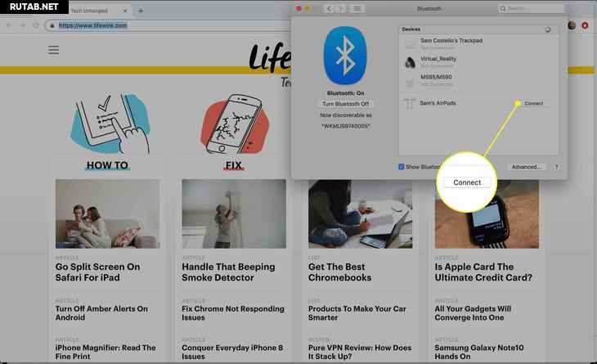Click the M585/M590 mouse icon
Image resolution: width=597 pixels, height=364 pixels.
point(410,81)
